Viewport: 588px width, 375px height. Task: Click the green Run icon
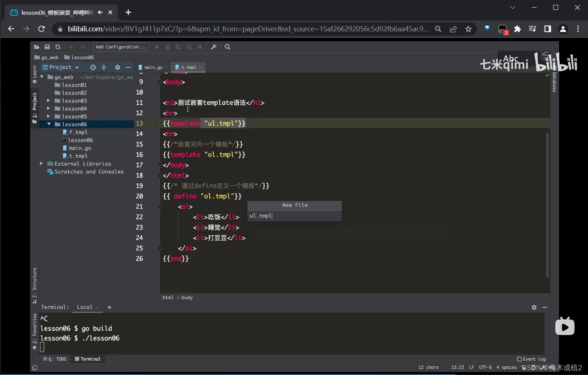pyautogui.click(x=157, y=47)
